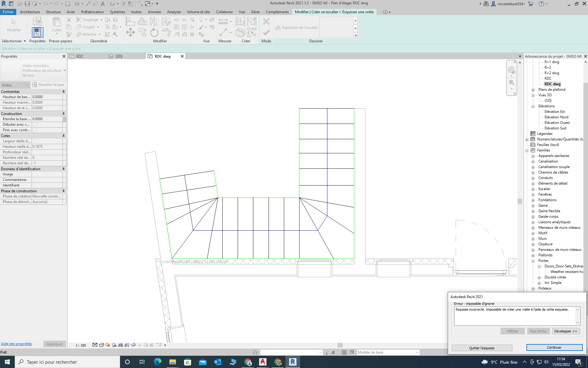Expand the Portes family node

(x=533, y=261)
